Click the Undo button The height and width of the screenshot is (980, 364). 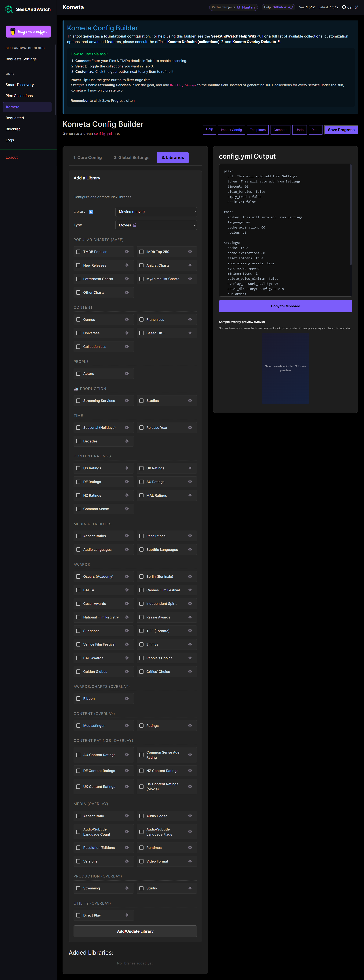300,130
